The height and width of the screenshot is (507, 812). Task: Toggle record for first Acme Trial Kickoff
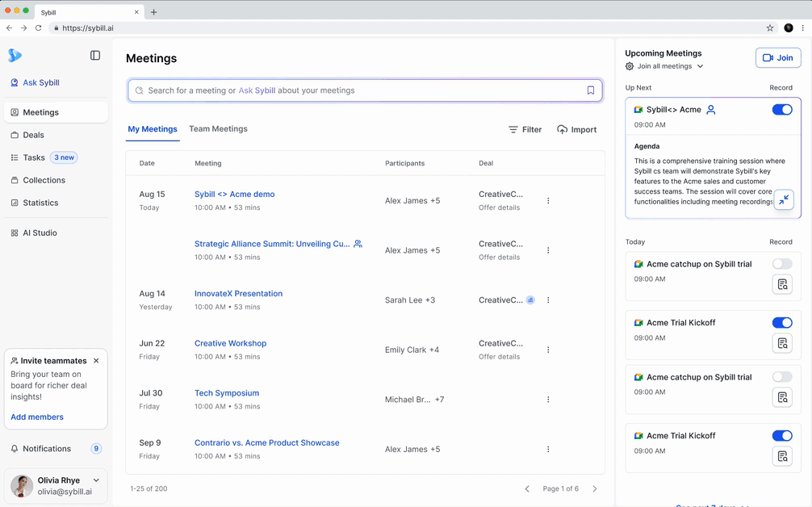782,323
